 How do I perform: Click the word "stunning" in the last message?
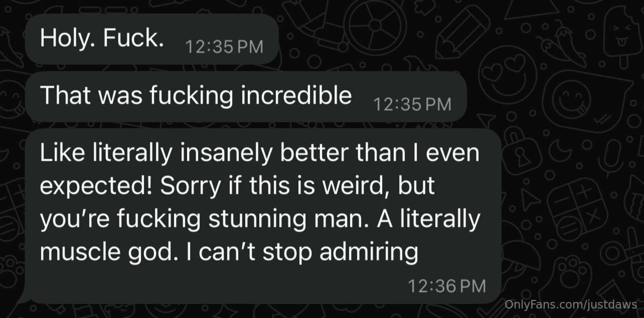point(258,218)
